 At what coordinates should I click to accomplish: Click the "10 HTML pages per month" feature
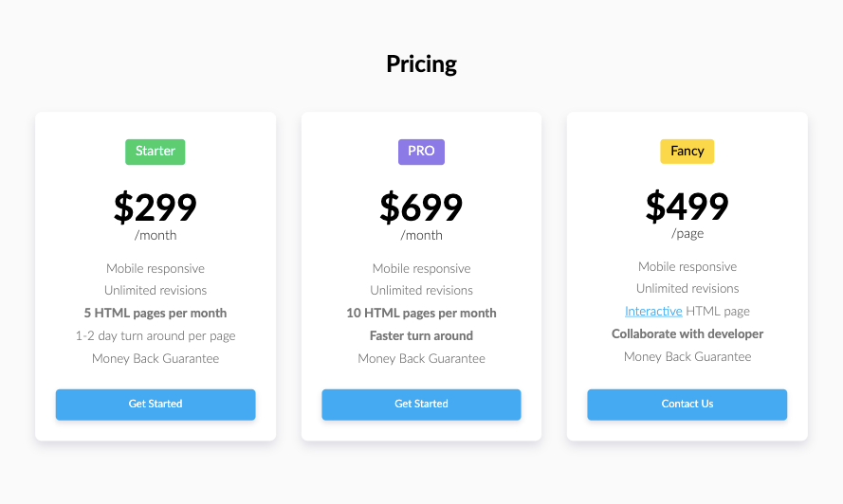pyautogui.click(x=421, y=314)
